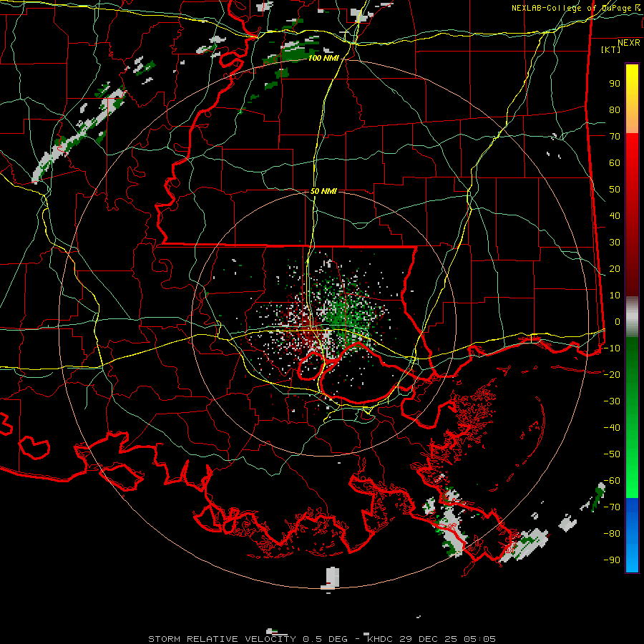This screenshot has width=644, height=644.
Task: Click the "KHDC" radar site identifier
Action: tap(381, 639)
